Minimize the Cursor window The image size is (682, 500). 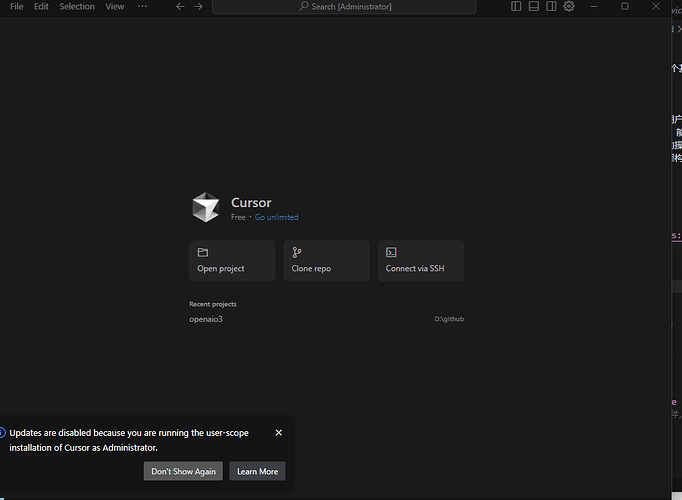pos(594,6)
